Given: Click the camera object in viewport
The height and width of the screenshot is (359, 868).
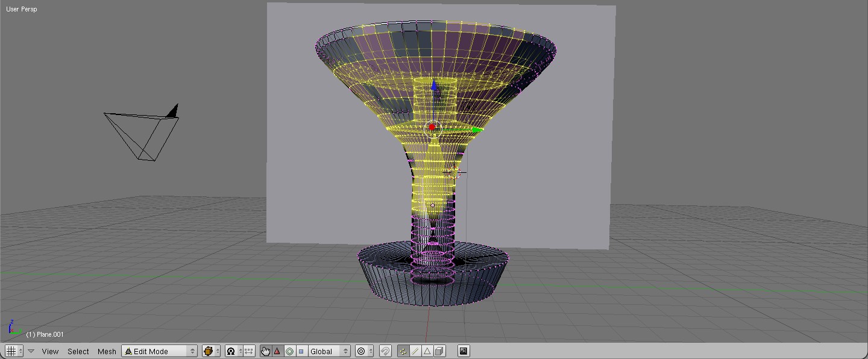Looking at the screenshot, I should pyautogui.click(x=142, y=133).
